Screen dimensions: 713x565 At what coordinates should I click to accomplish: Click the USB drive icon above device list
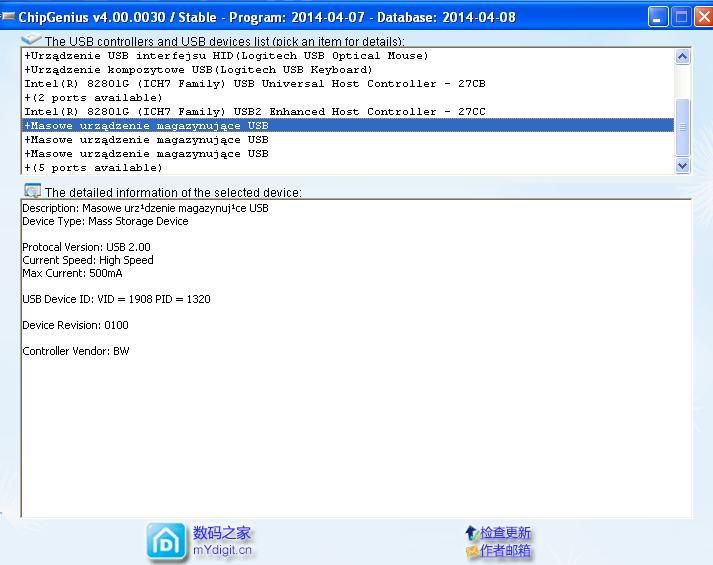[x=31, y=40]
